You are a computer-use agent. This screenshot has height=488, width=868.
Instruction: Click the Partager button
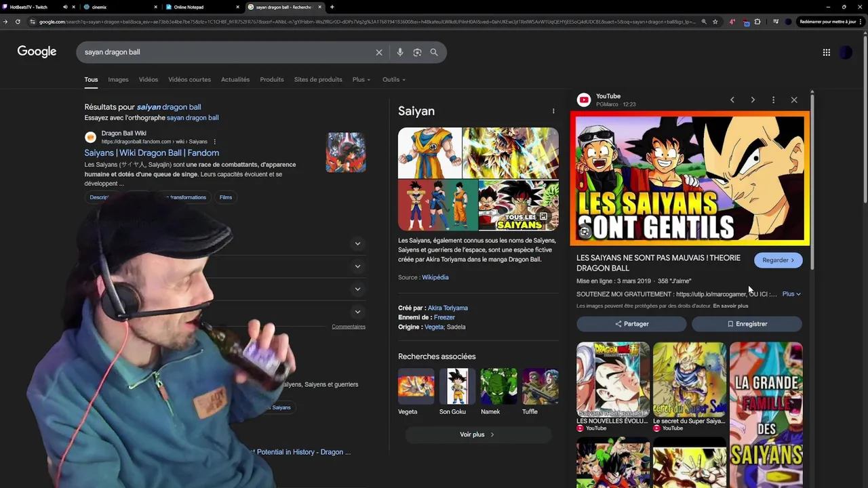click(x=631, y=324)
